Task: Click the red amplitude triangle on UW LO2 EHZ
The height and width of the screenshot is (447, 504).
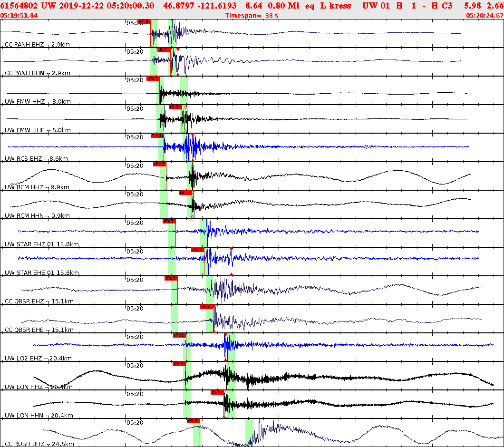Action: 225,335
